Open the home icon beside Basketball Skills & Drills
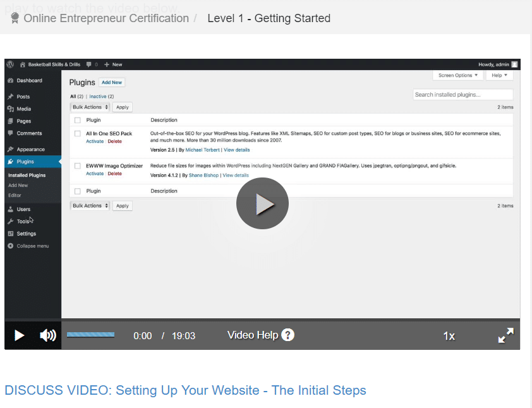Viewport: 532px width, 408px height. [x=23, y=64]
